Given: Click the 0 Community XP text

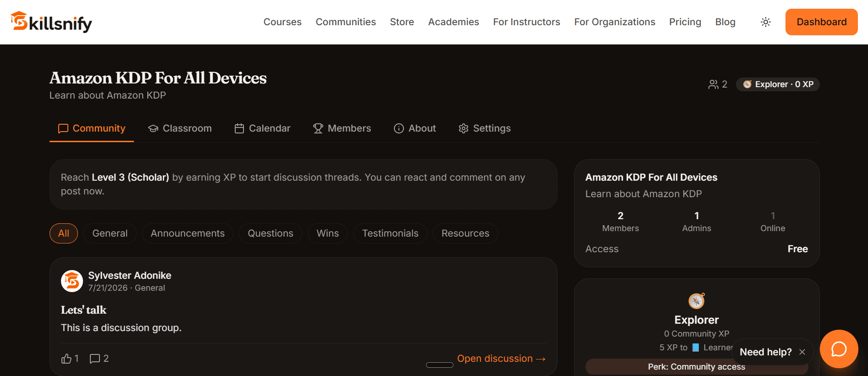Looking at the screenshot, I should (x=697, y=334).
